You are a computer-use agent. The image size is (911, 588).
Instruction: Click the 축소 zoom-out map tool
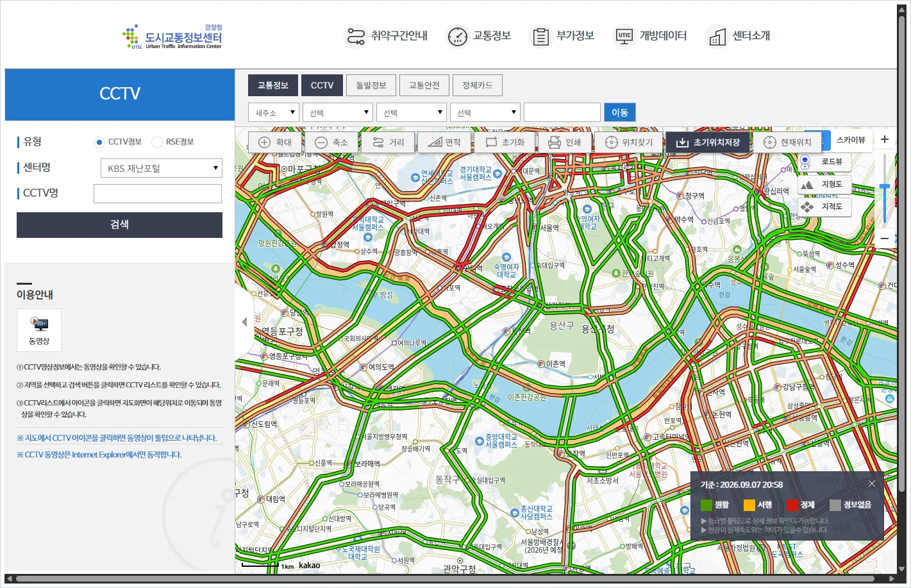coord(331,142)
